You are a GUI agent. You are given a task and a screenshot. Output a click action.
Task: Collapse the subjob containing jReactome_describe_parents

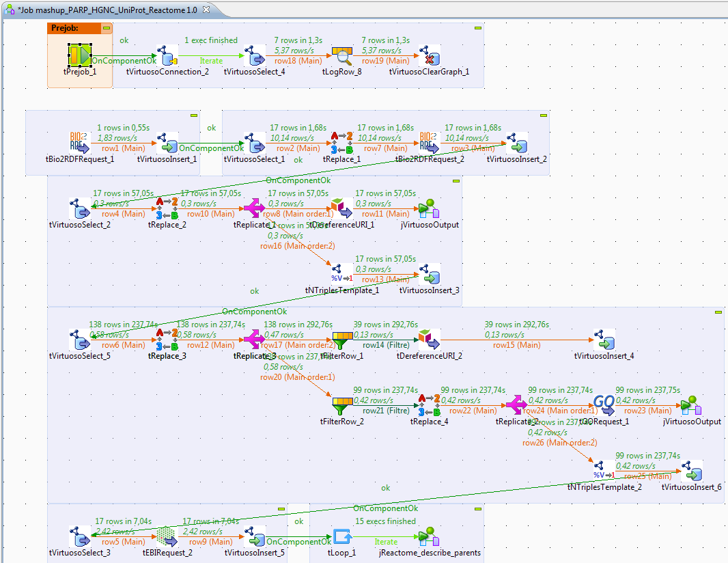(x=478, y=509)
